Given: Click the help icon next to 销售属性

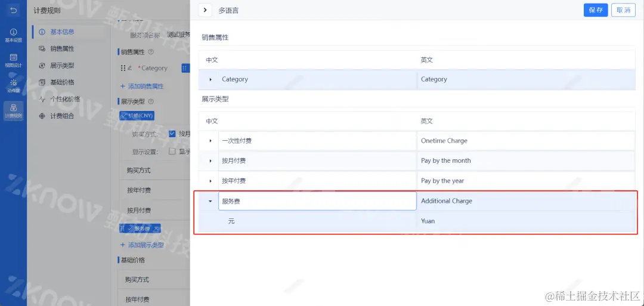Looking at the screenshot, I should pyautogui.click(x=151, y=52).
